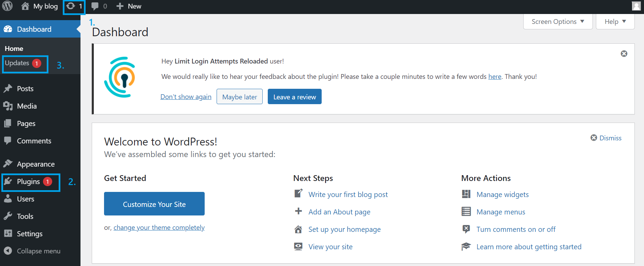Click the Dashboard gauge icon in the sidebar
The image size is (644, 266).
(x=8, y=29)
